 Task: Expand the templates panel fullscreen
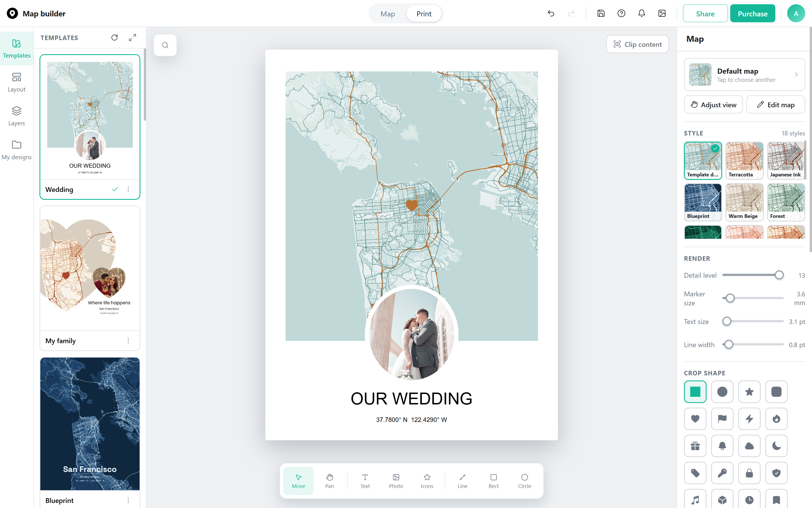coord(133,37)
